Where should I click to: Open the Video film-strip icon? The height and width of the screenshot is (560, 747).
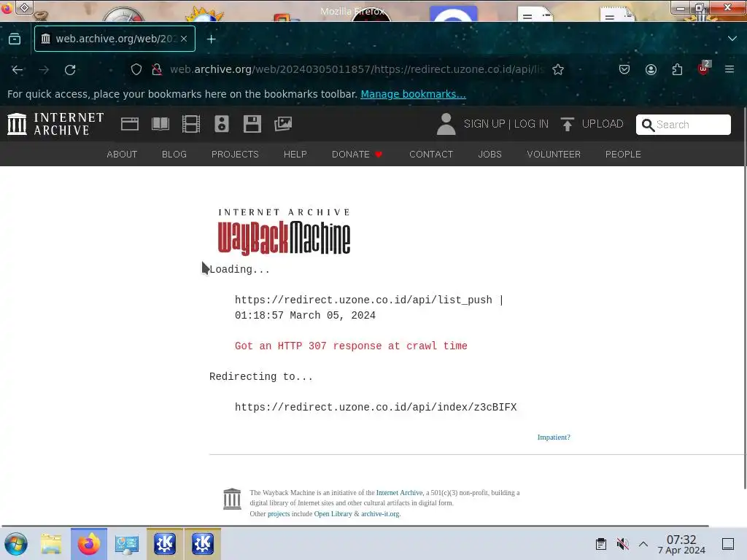pos(191,124)
